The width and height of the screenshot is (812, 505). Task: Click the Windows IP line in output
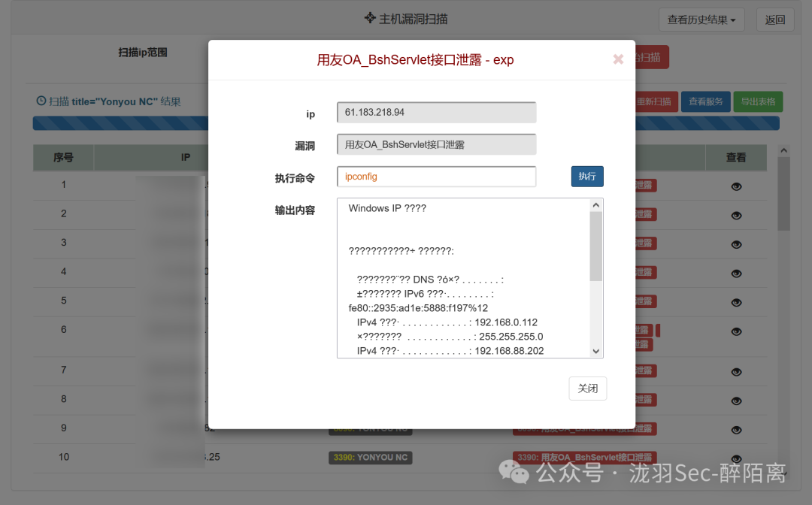point(387,208)
